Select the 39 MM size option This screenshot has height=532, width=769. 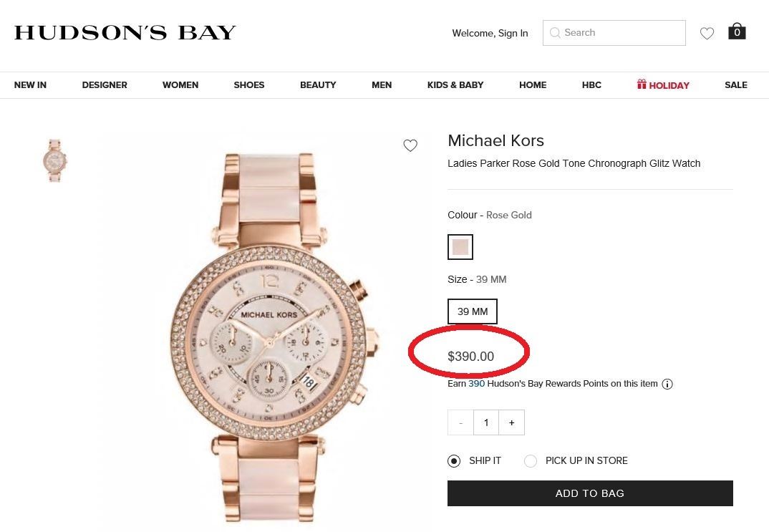473,311
